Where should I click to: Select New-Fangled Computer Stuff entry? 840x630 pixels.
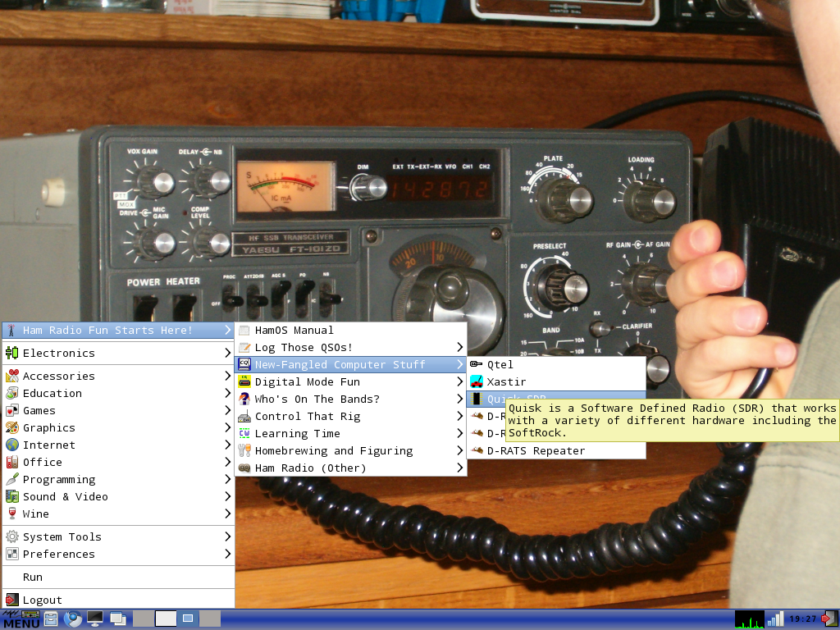[x=351, y=365]
